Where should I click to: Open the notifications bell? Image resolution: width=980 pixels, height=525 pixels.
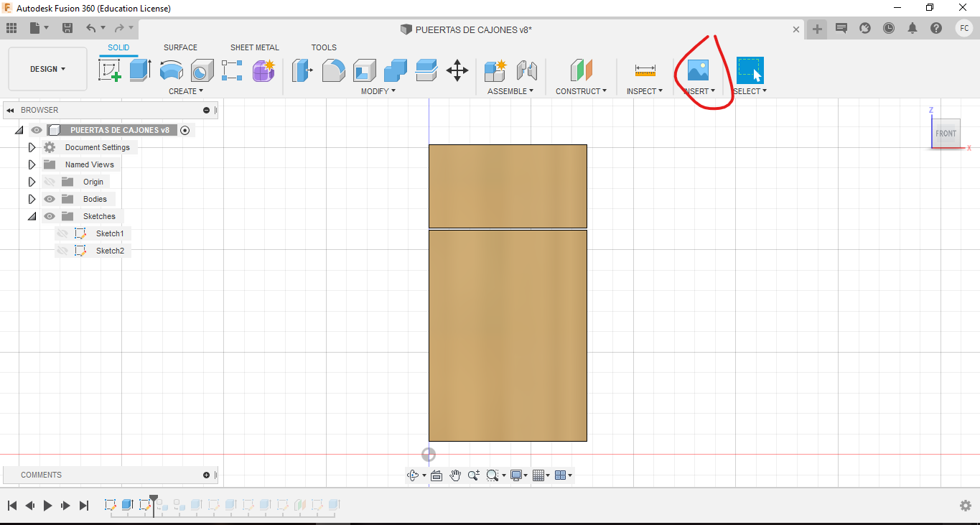click(x=913, y=28)
